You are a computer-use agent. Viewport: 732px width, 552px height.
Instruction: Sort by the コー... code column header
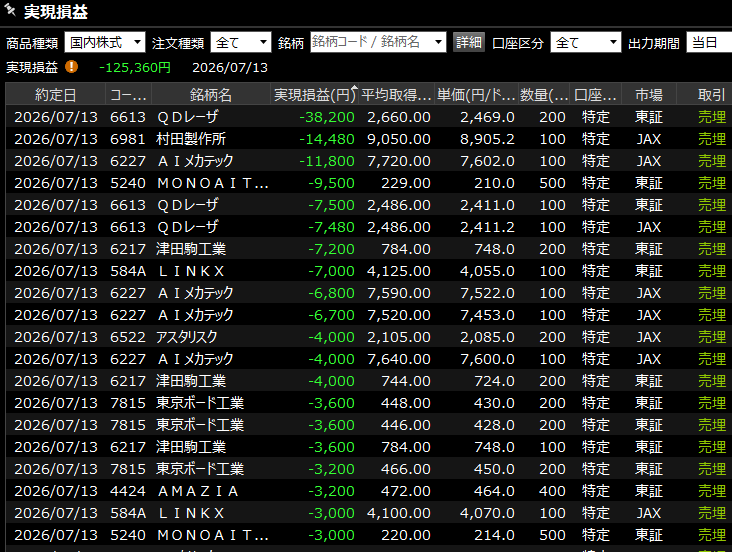(128, 95)
